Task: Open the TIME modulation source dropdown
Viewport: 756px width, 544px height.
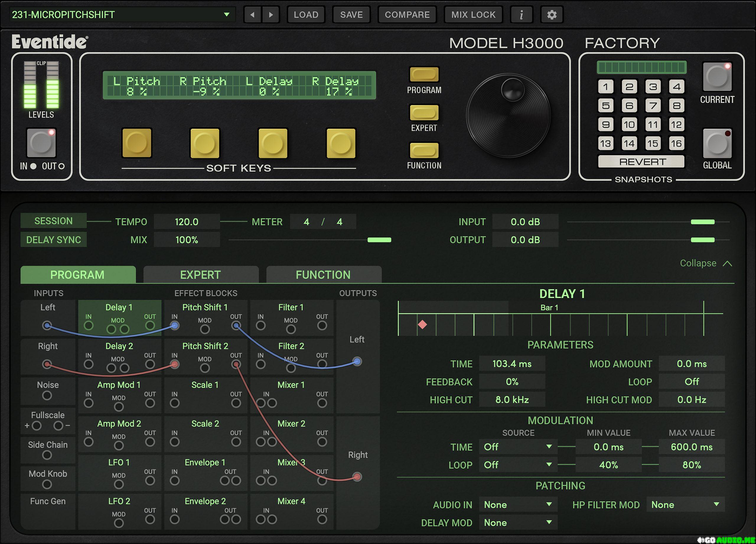Action: tap(518, 447)
